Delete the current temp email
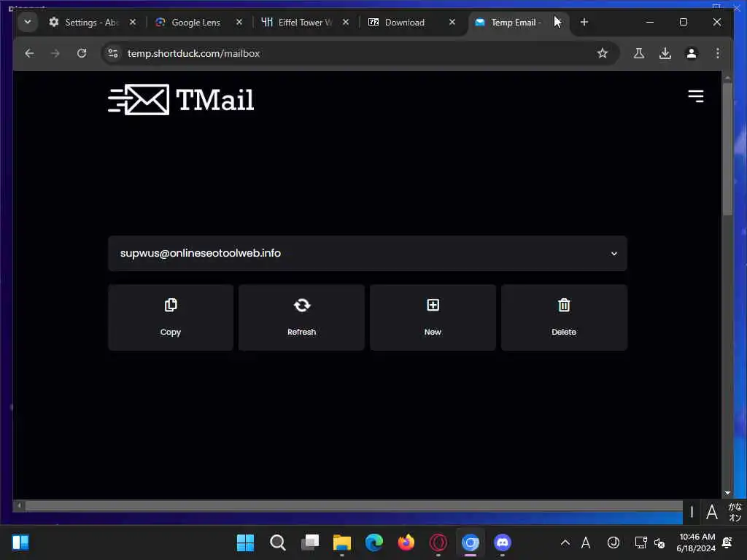 [x=564, y=318]
